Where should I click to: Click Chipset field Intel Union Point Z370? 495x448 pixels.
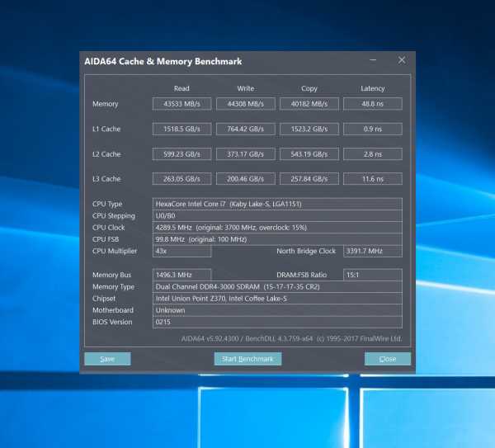277,299
